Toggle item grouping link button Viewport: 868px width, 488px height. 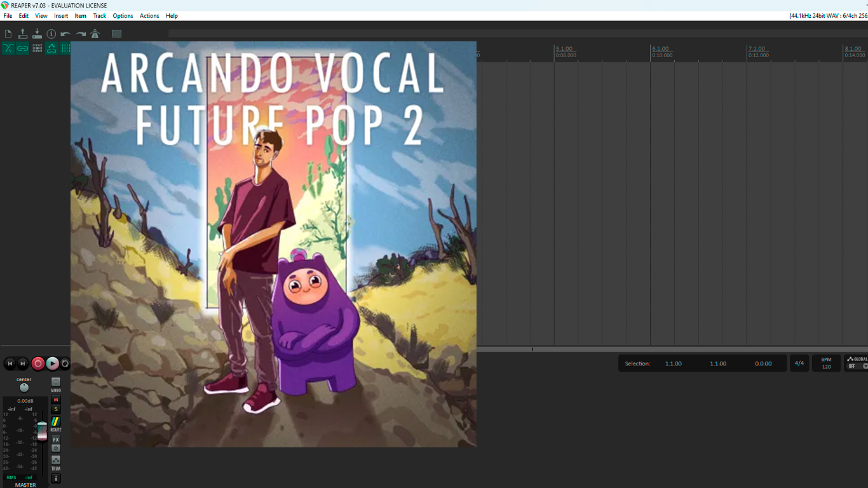[23, 48]
